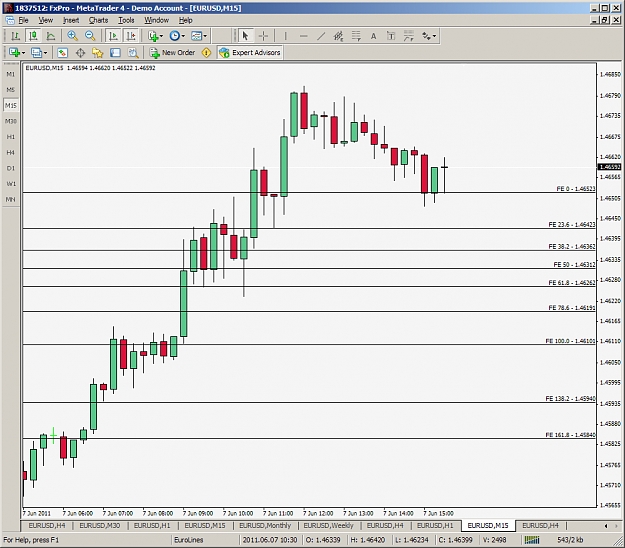Switch chart to candlesticks type
This screenshot has height=548, width=625.
pos(33,36)
